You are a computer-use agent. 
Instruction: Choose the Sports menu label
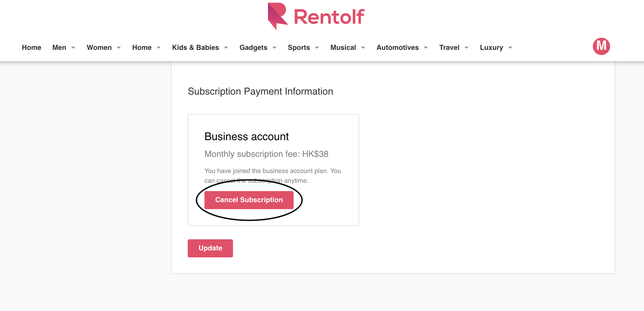[x=299, y=47]
